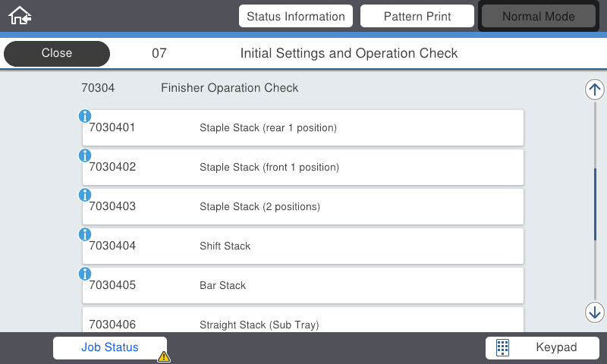Close the settings screen
607x364 pixels.
point(57,54)
